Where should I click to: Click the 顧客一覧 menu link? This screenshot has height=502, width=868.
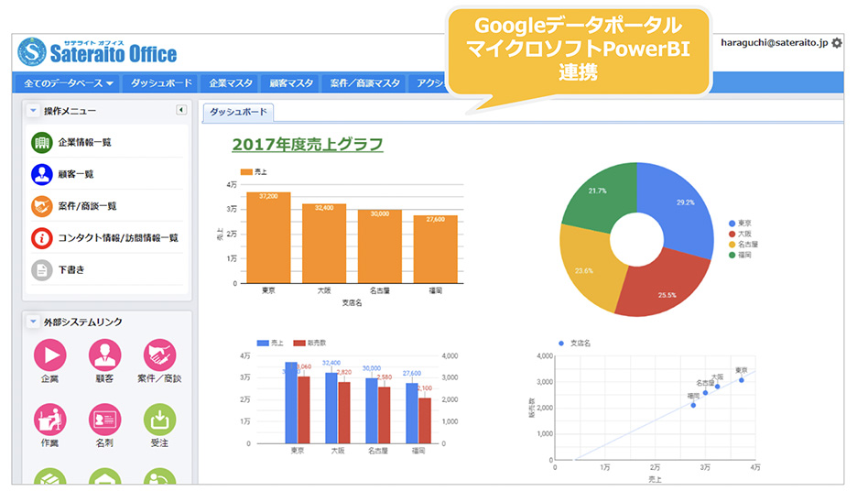[76, 174]
